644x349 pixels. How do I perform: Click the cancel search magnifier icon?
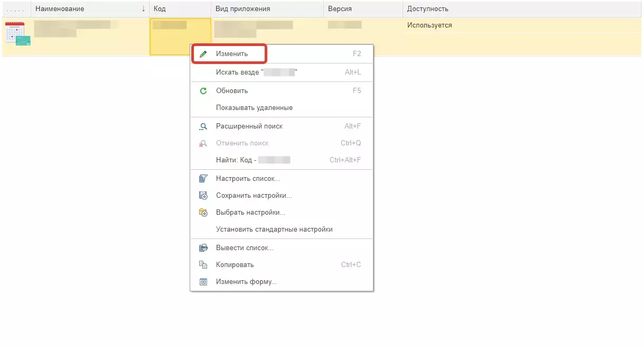(203, 143)
